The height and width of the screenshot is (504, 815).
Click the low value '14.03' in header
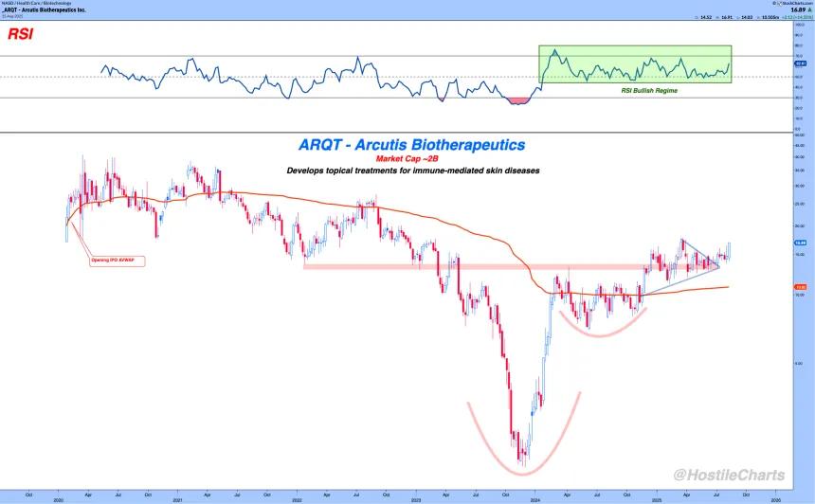[x=747, y=17]
